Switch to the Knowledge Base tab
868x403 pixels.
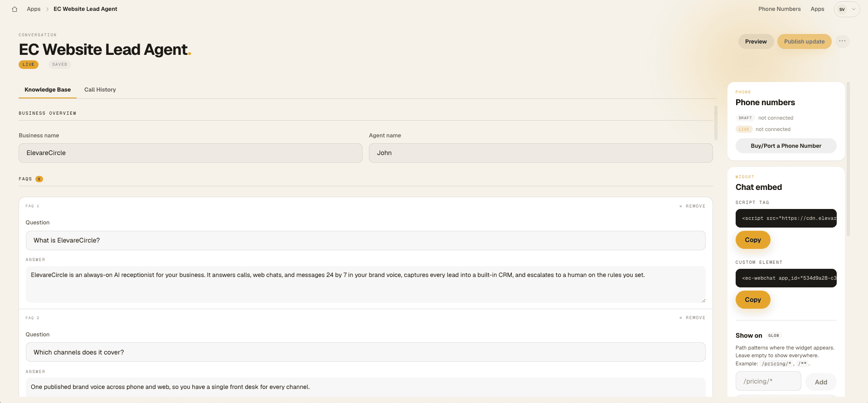(x=48, y=90)
